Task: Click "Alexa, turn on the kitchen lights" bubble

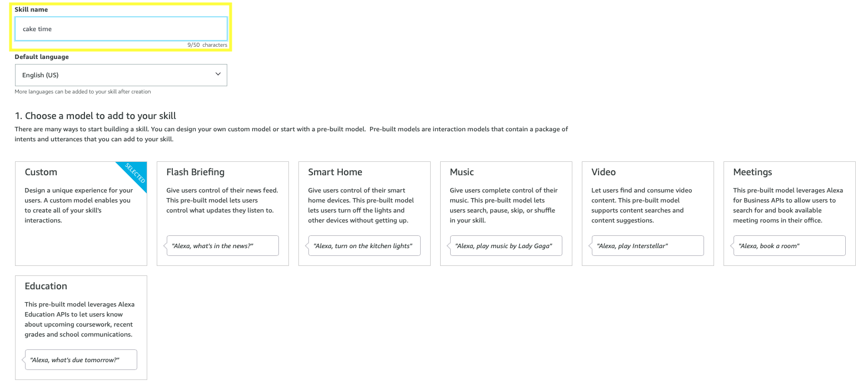Action: pos(364,246)
